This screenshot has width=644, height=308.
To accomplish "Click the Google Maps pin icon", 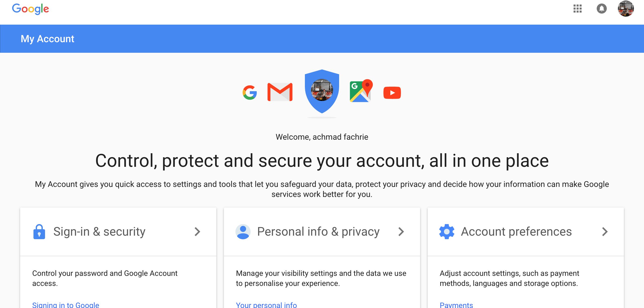I will click(x=361, y=91).
